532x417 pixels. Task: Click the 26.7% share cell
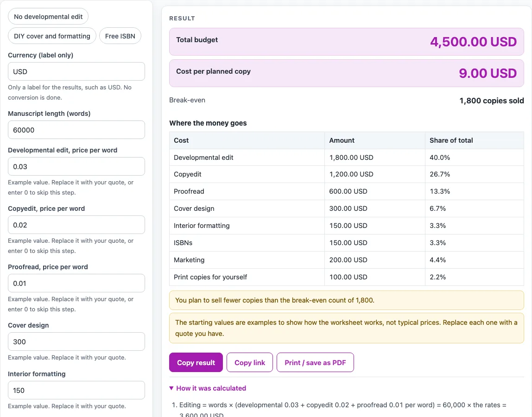(440, 174)
